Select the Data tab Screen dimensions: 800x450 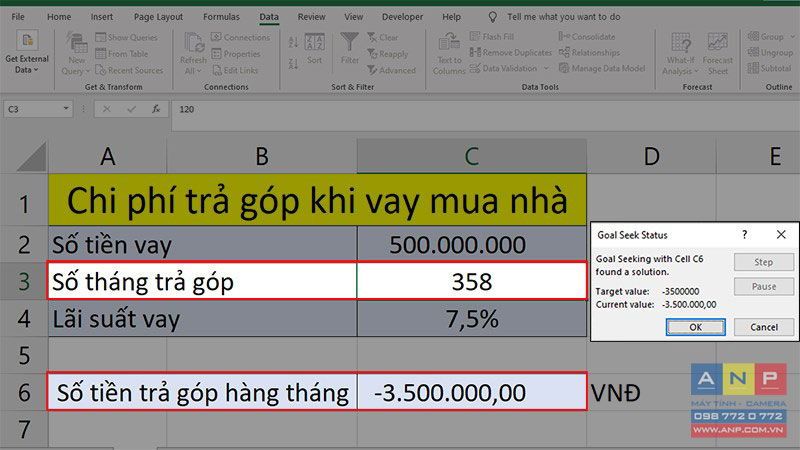pyautogui.click(x=269, y=17)
